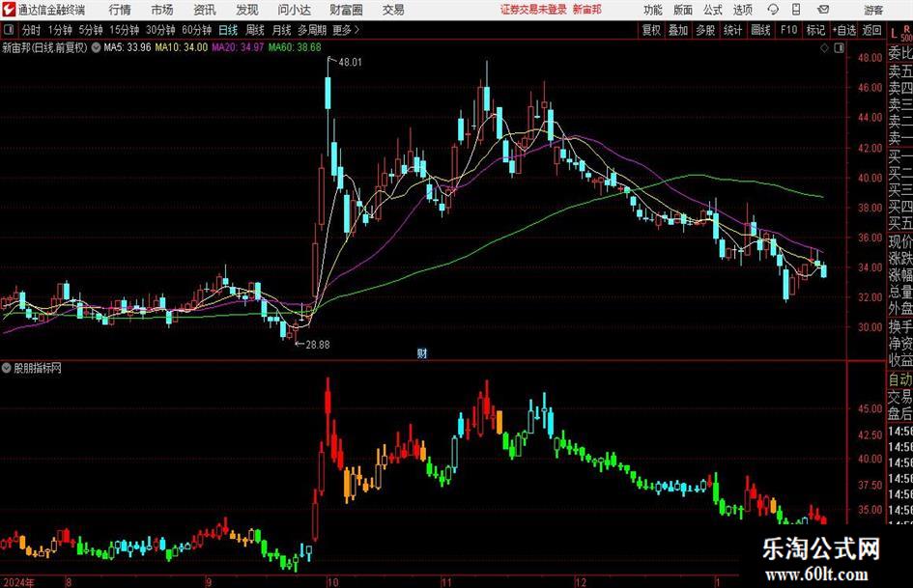The image size is (913, 588).
Task: Open the 交易 menu
Action: tap(393, 10)
